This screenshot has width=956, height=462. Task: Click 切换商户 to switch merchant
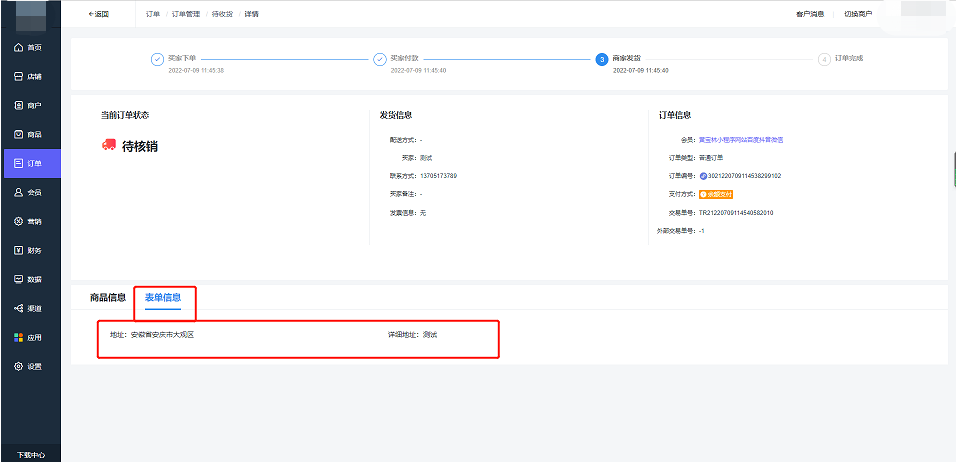pos(858,14)
